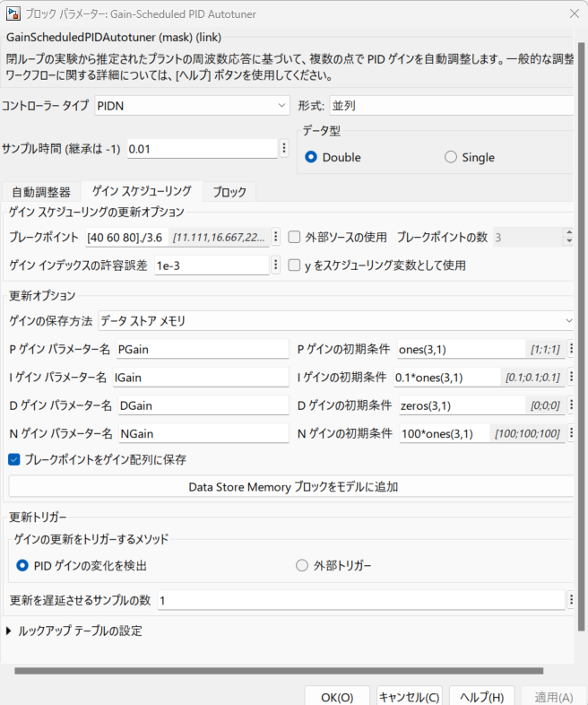Click the horizontal scrollbar at the bottom

click(279, 671)
